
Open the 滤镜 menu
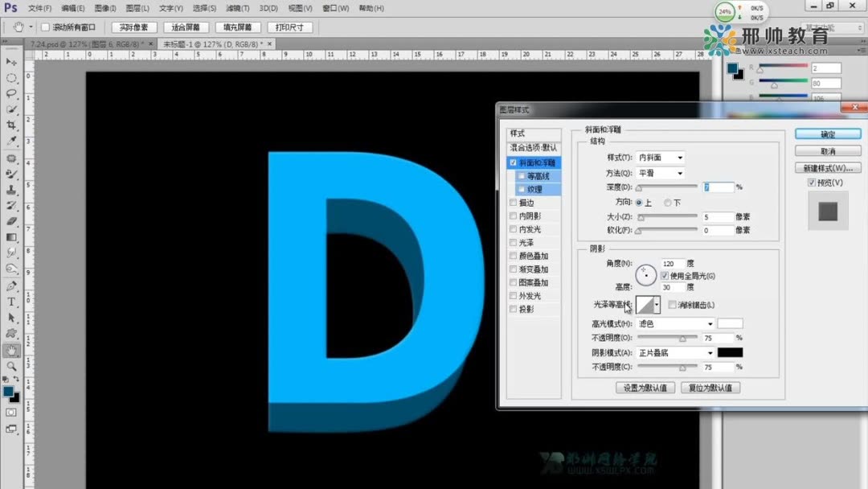(x=238, y=8)
